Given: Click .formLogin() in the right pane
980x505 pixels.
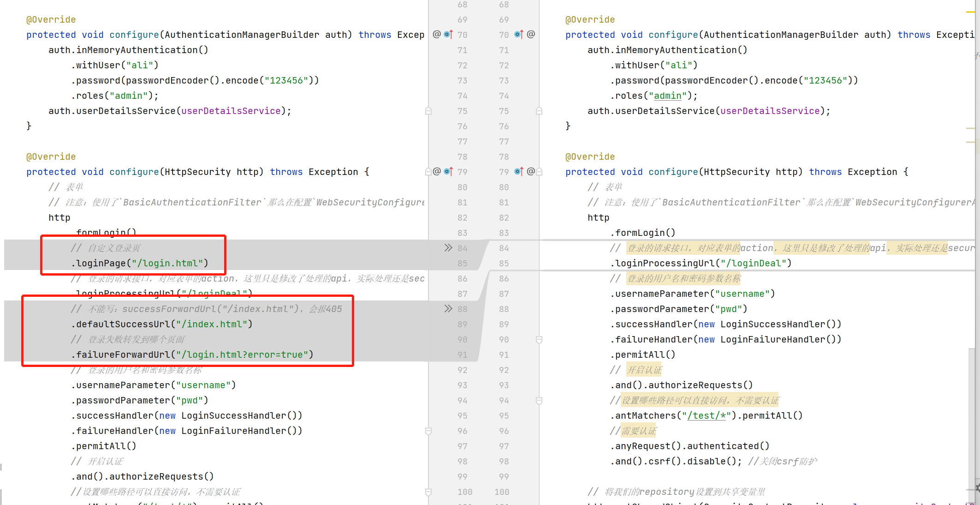Looking at the screenshot, I should [643, 233].
